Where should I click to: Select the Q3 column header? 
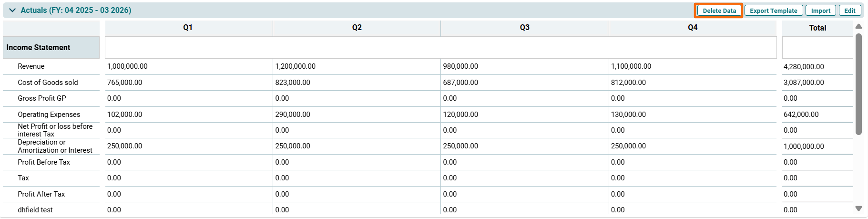click(x=524, y=28)
